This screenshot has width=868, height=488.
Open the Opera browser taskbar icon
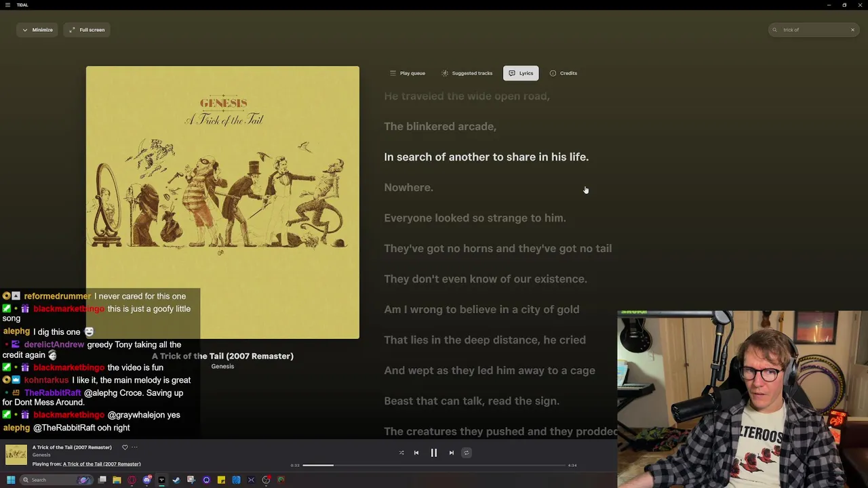[x=132, y=480]
